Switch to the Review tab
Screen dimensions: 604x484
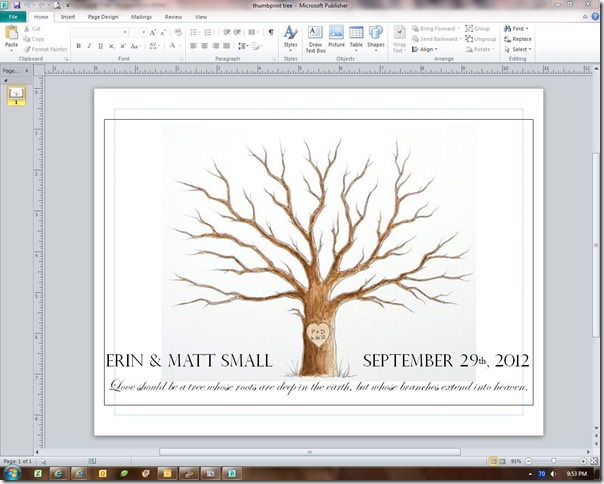tap(173, 17)
